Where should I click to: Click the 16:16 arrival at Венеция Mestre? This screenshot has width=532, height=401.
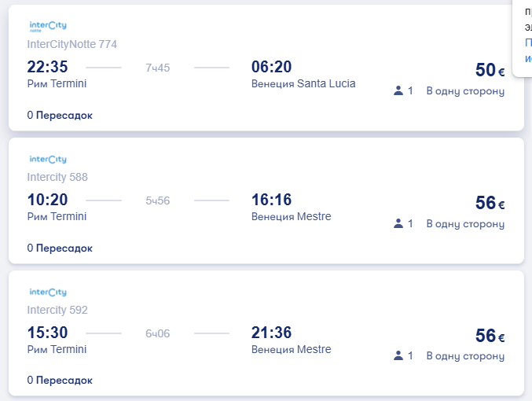point(272,200)
